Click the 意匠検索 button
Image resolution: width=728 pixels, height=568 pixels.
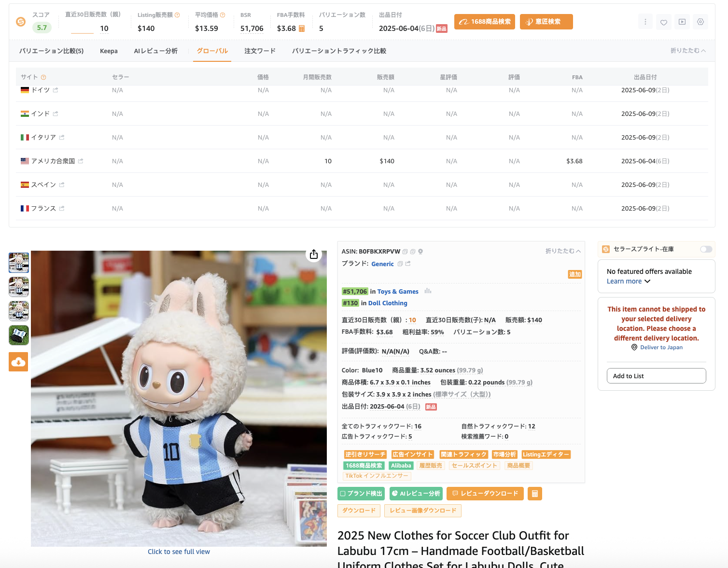pos(546,22)
